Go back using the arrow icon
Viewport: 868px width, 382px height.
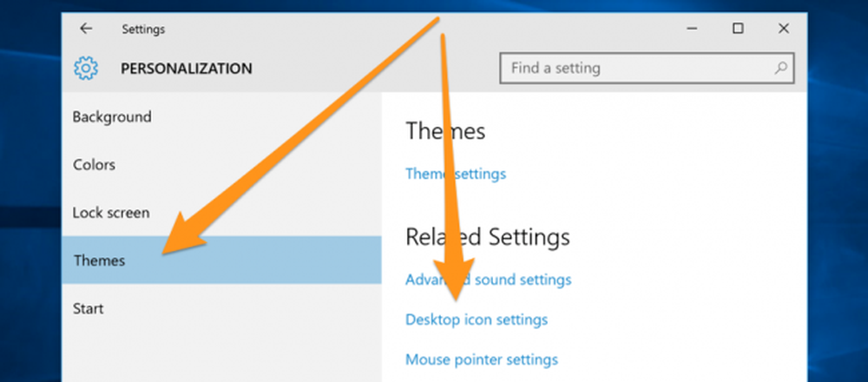[86, 29]
